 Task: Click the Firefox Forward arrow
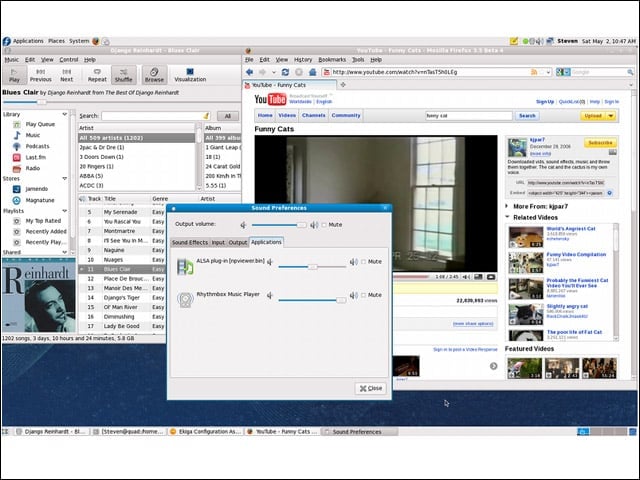262,72
